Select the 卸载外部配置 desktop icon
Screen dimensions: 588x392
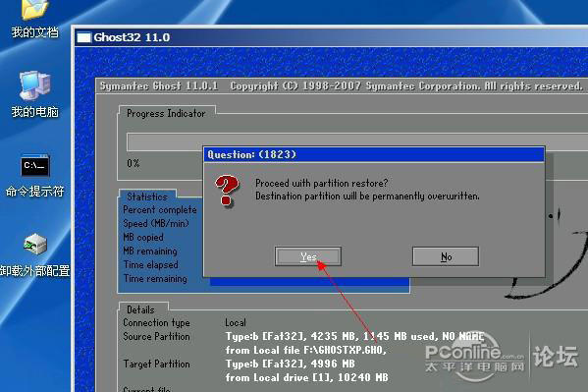(x=35, y=244)
